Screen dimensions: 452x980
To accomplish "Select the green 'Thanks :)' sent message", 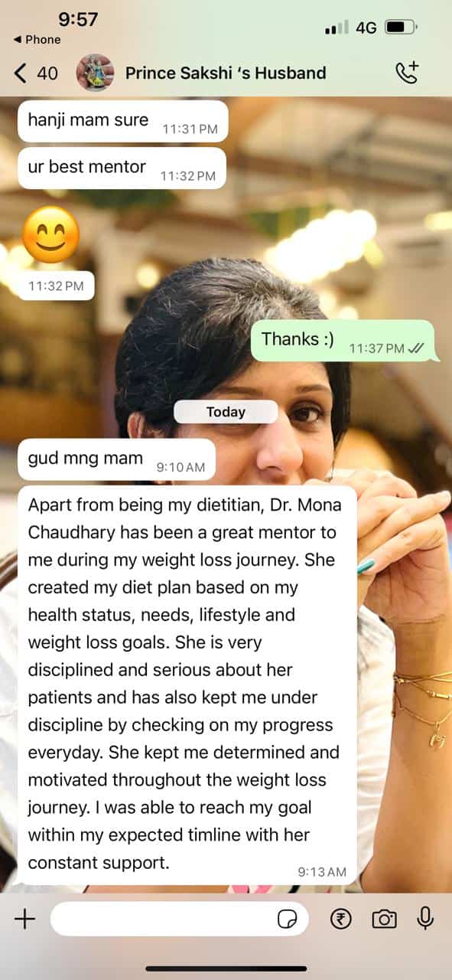I will pyautogui.click(x=343, y=341).
